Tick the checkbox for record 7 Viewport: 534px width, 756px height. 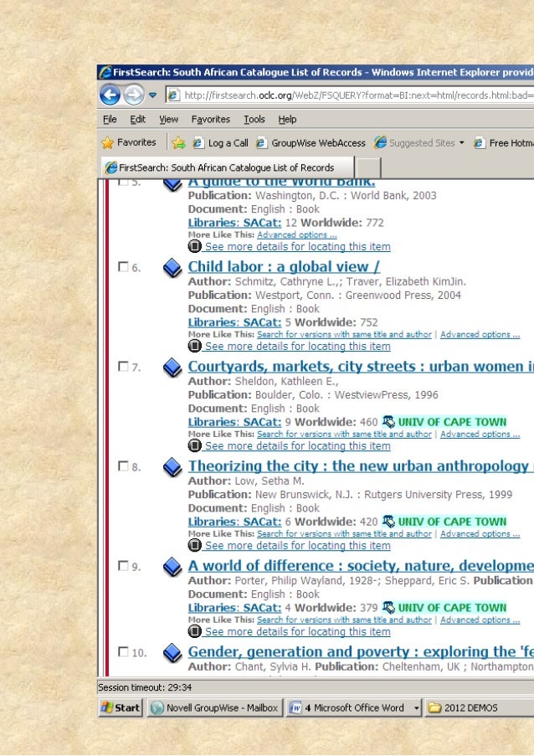click(123, 367)
